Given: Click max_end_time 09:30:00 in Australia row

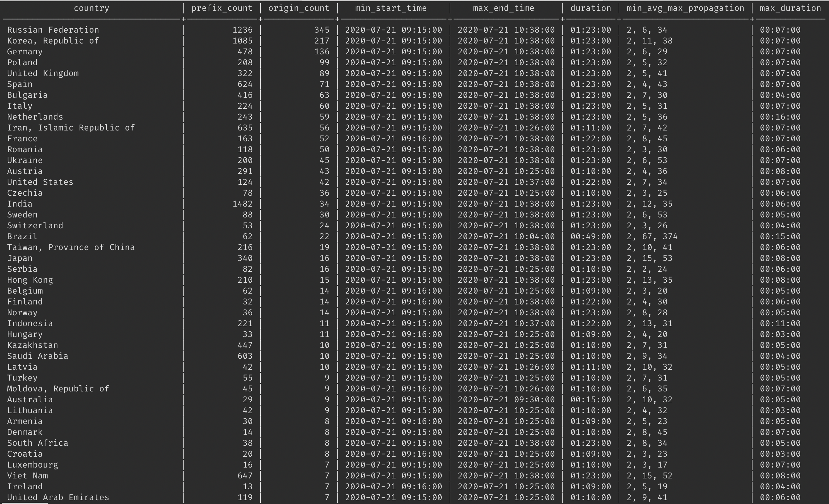Looking at the screenshot, I should pyautogui.click(x=506, y=399).
